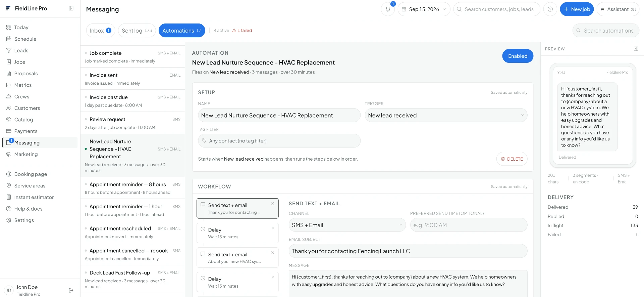The width and height of the screenshot is (644, 297).
Task: Edit the automation Name field
Action: click(279, 115)
